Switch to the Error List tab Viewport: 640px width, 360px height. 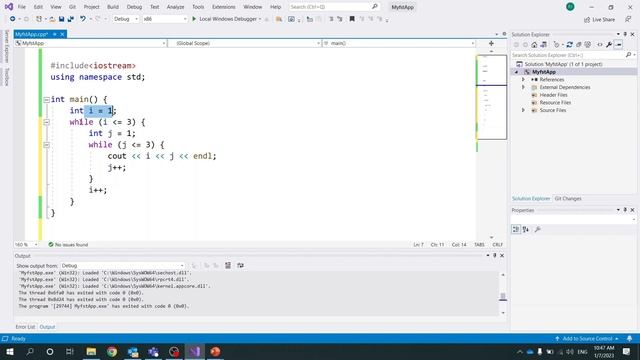point(25,327)
